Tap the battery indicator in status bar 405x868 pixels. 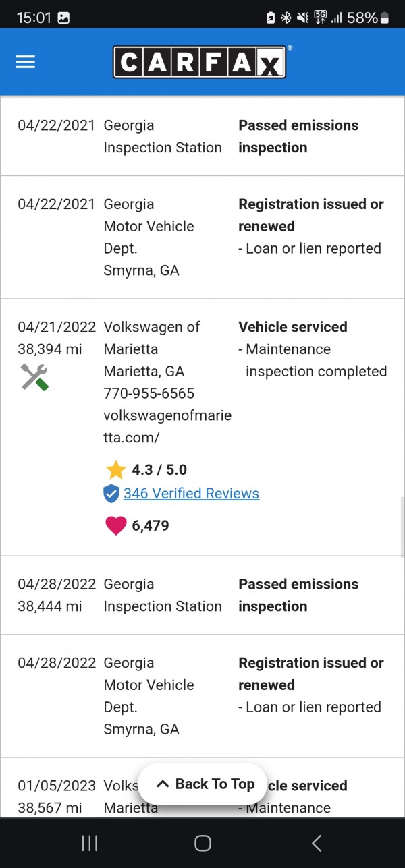tap(385, 18)
